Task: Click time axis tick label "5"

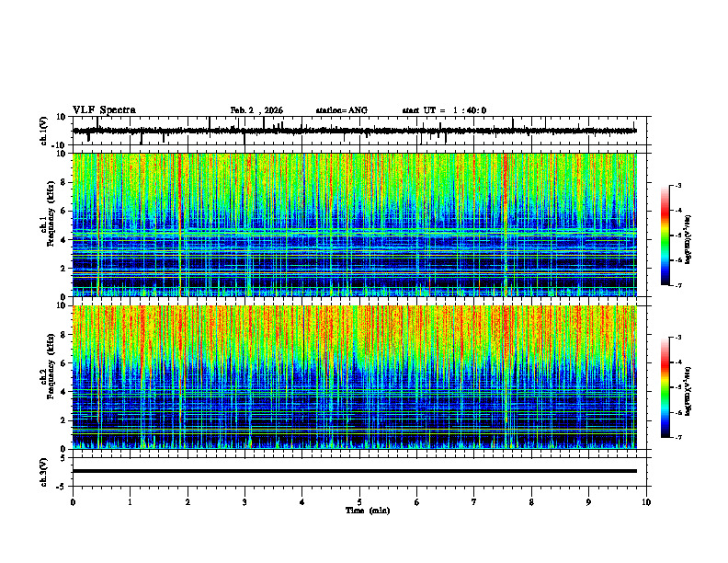Action: [x=359, y=502]
